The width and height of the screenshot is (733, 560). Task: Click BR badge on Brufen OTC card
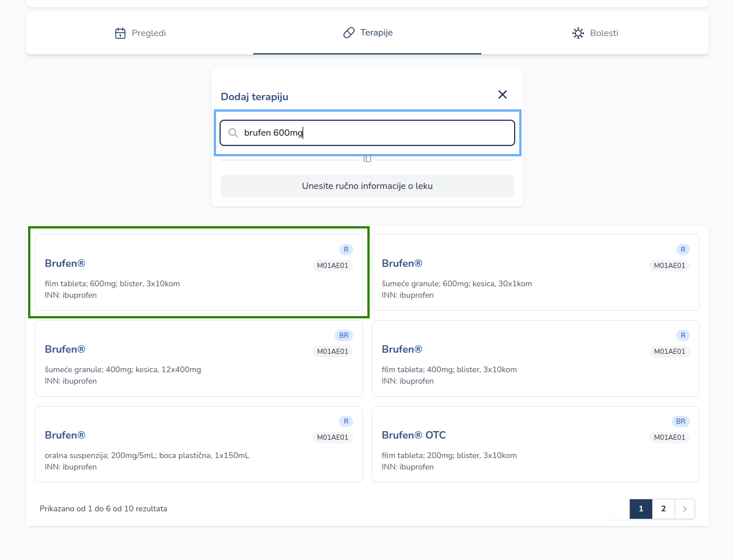pyautogui.click(x=680, y=421)
